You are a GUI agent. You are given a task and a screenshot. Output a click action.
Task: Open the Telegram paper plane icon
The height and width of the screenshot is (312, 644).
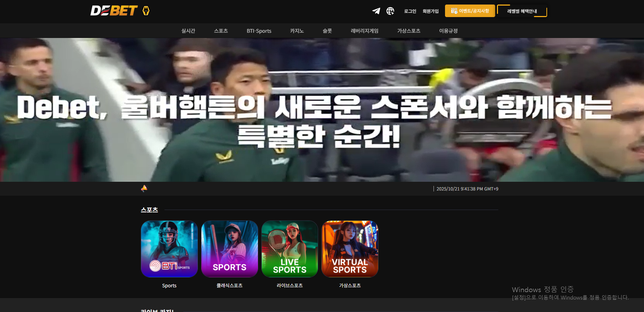coord(376,11)
